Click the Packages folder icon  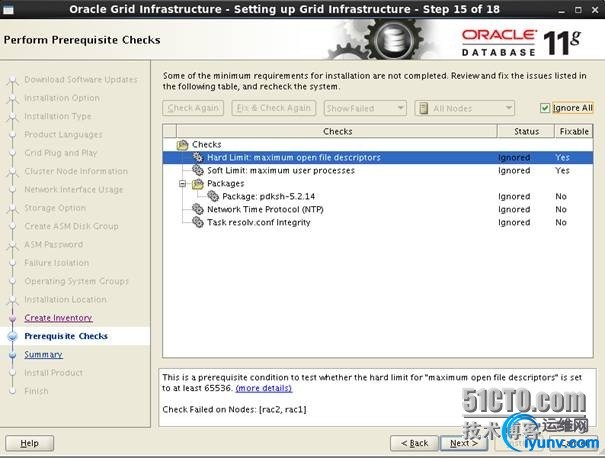(198, 184)
